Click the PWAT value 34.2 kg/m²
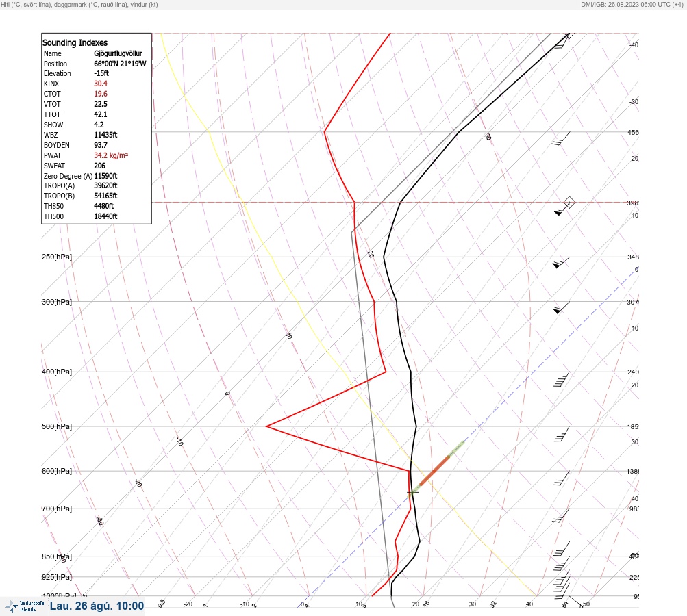This screenshot has width=687, height=616. (x=111, y=155)
